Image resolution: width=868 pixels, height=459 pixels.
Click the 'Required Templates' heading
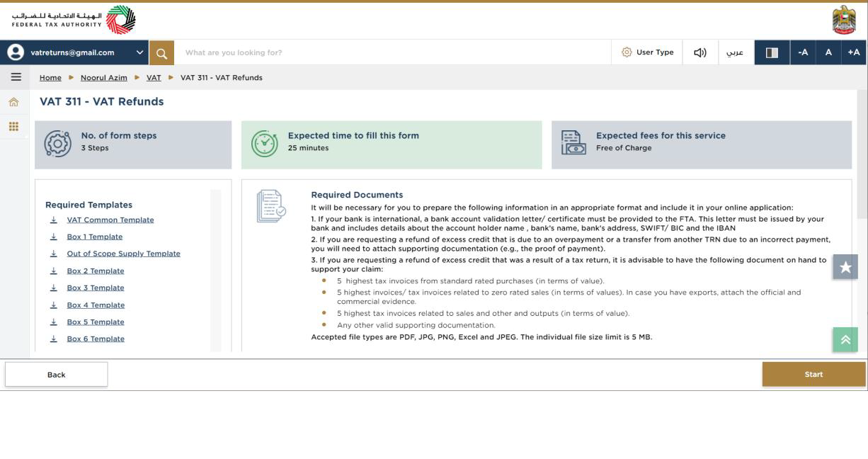[88, 205]
